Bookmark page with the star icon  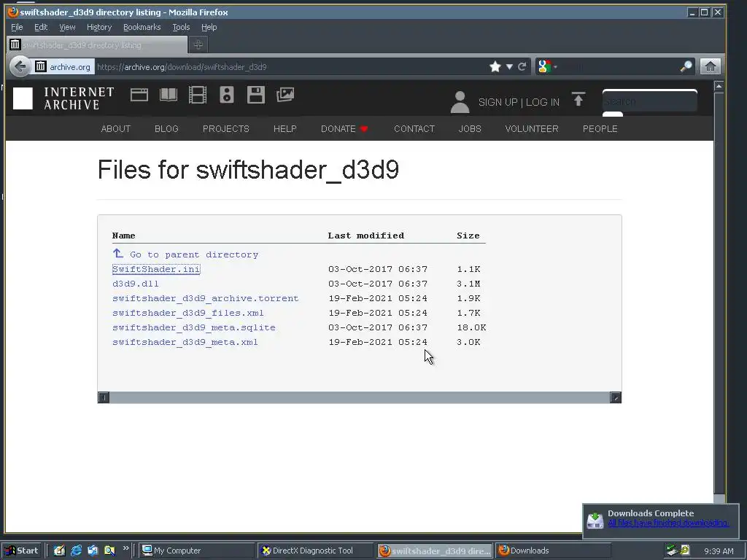[495, 66]
